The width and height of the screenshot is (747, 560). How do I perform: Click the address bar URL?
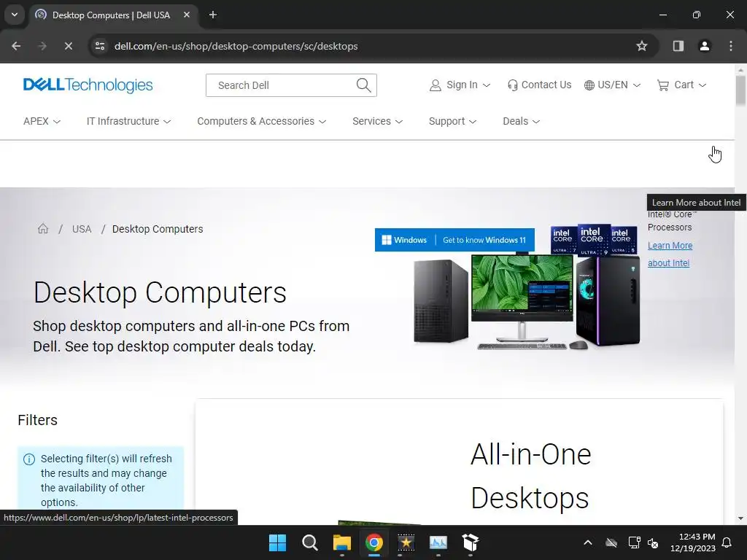coord(236,46)
